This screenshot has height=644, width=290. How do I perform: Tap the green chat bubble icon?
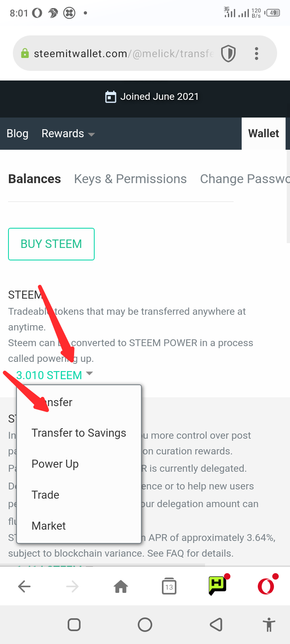[217, 586]
